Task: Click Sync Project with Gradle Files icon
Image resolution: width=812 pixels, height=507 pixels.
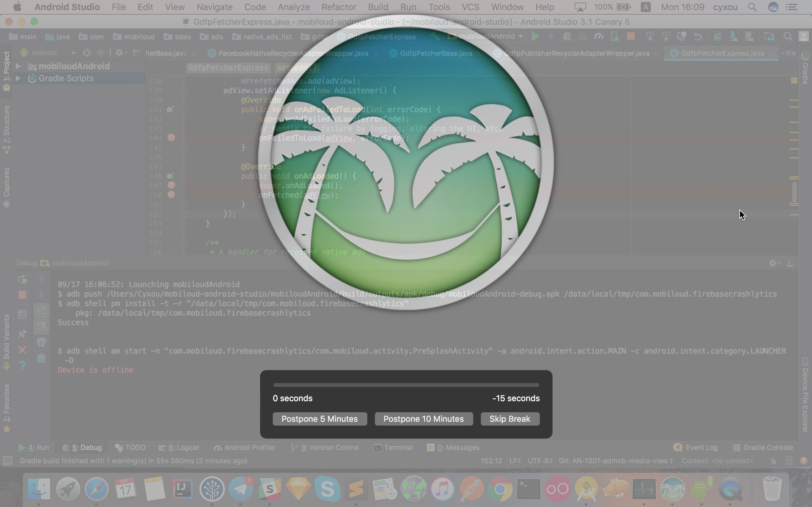Action: point(717,36)
